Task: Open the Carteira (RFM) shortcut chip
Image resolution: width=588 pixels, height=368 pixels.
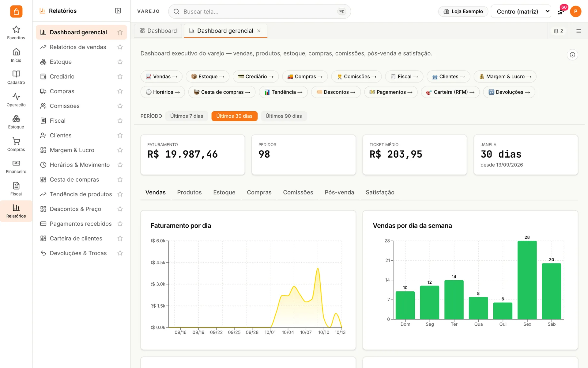Action: [x=450, y=92]
